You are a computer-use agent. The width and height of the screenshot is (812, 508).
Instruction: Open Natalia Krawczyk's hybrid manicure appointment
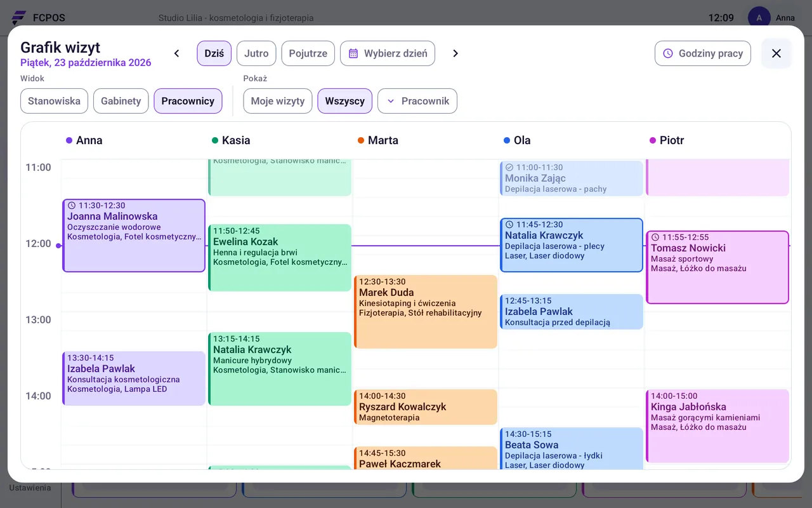280,369
